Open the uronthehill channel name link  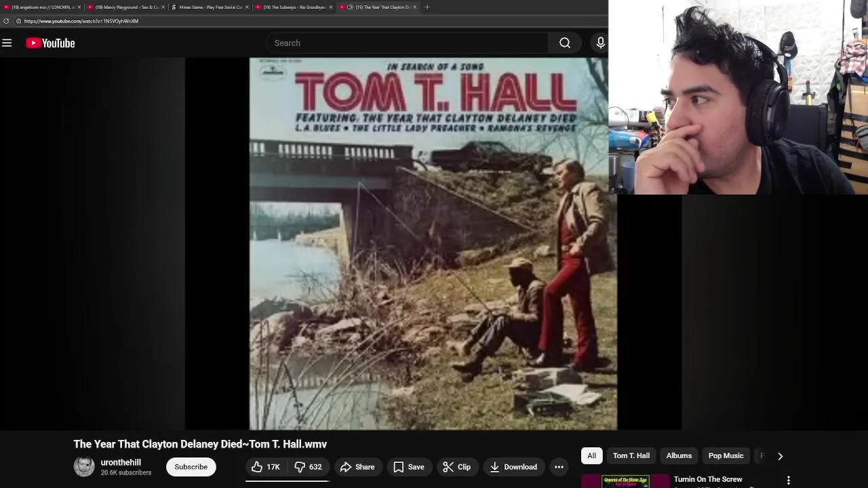[x=121, y=462]
